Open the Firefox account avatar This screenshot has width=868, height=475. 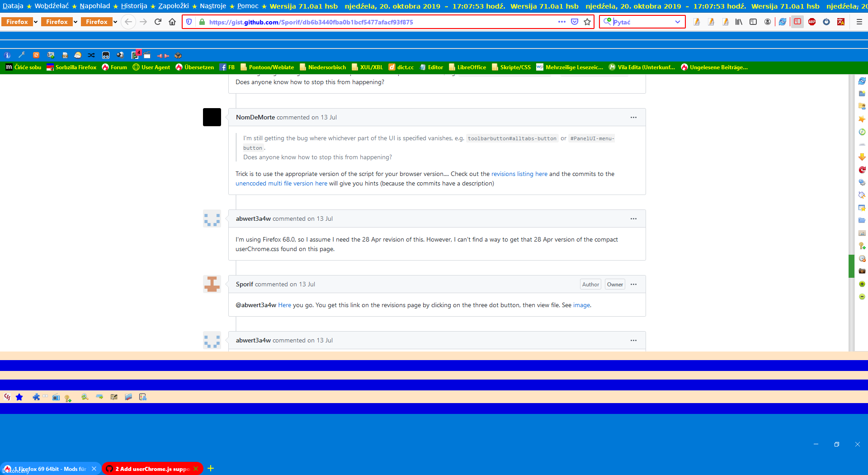click(x=768, y=22)
